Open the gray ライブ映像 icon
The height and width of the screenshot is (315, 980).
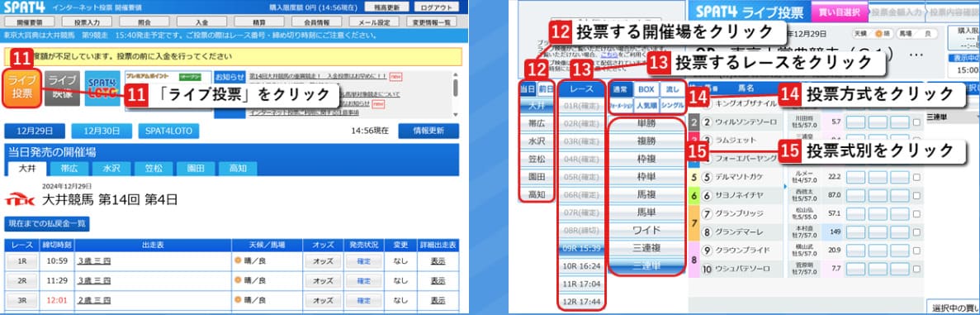tap(62, 88)
